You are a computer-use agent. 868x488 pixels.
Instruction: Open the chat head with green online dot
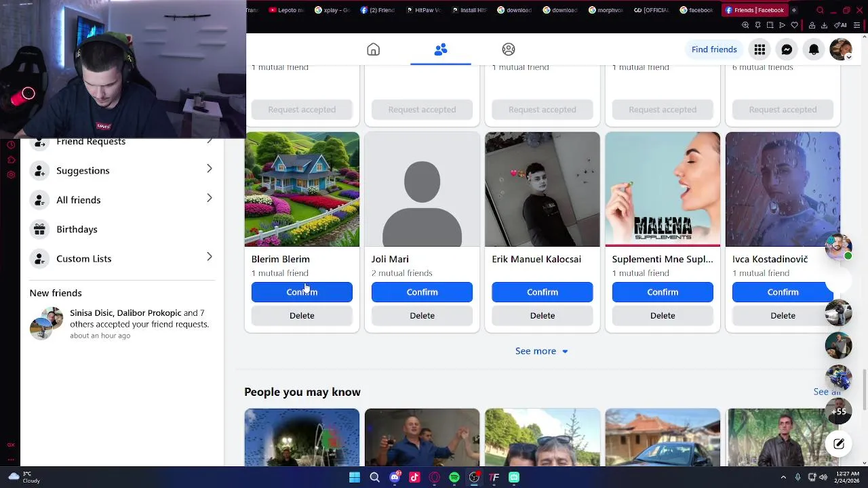click(839, 247)
